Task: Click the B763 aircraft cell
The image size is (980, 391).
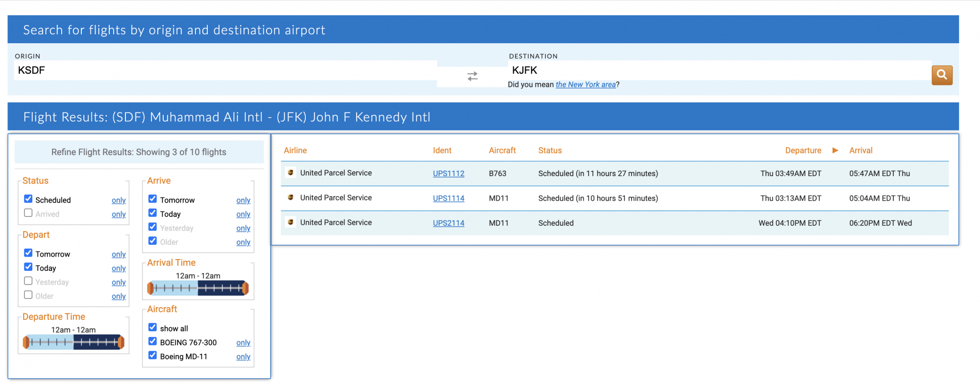Action: (x=497, y=174)
